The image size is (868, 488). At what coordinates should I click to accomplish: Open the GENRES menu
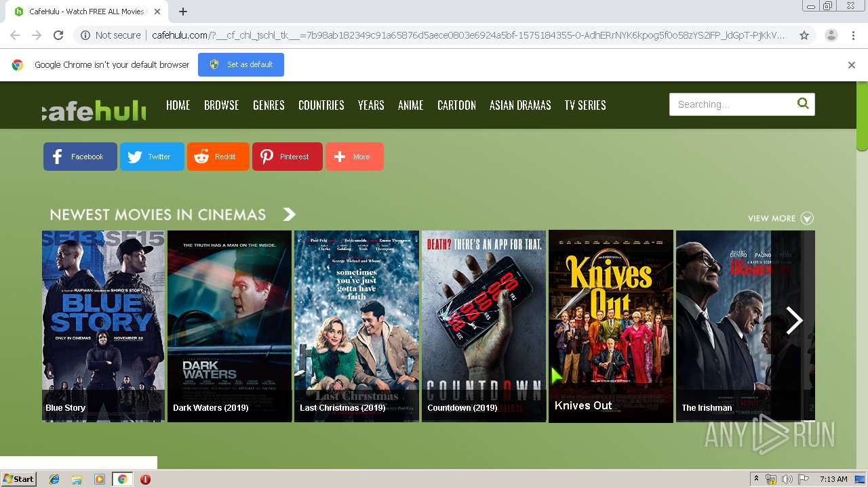tap(269, 105)
